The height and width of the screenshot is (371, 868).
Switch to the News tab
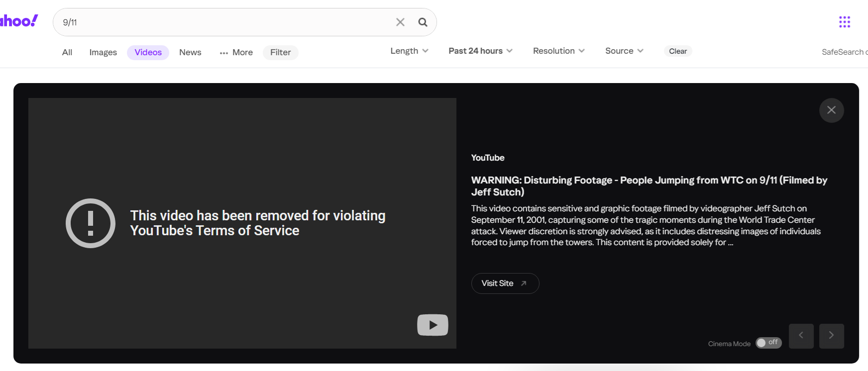[190, 52]
